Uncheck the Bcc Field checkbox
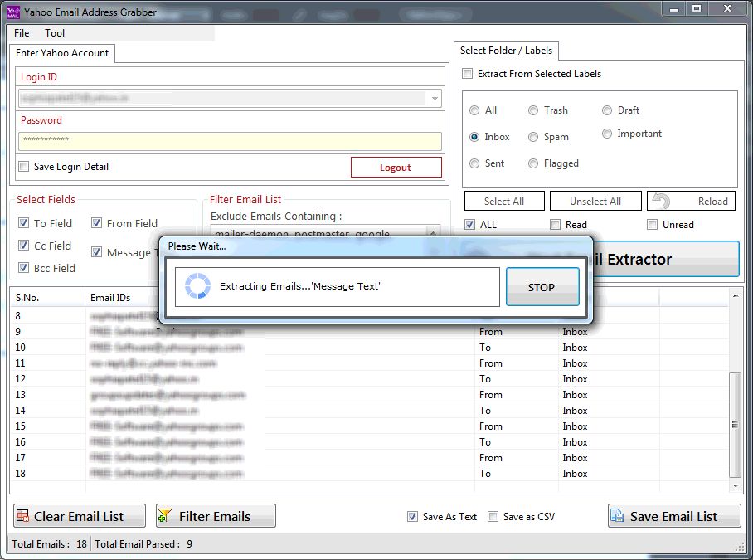 pyautogui.click(x=23, y=267)
